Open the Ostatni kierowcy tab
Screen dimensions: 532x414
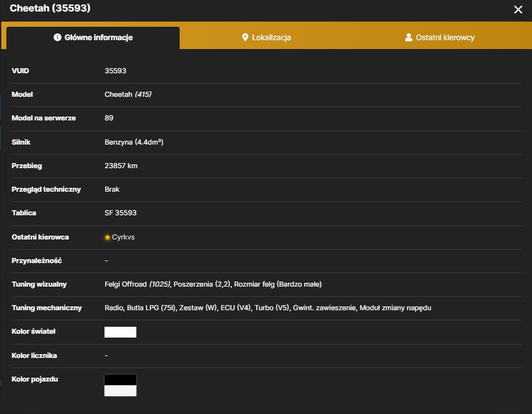click(x=440, y=38)
